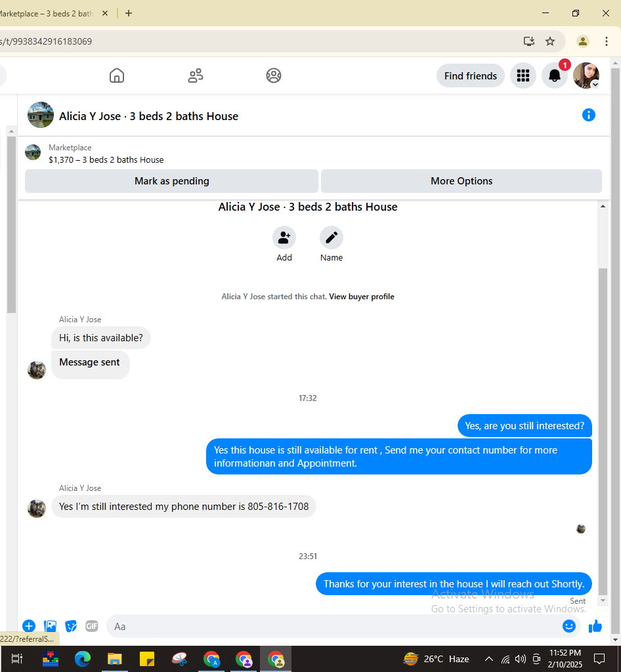This screenshot has width=621, height=672.
Task: Open the Chrome profile icon
Action: click(x=582, y=41)
